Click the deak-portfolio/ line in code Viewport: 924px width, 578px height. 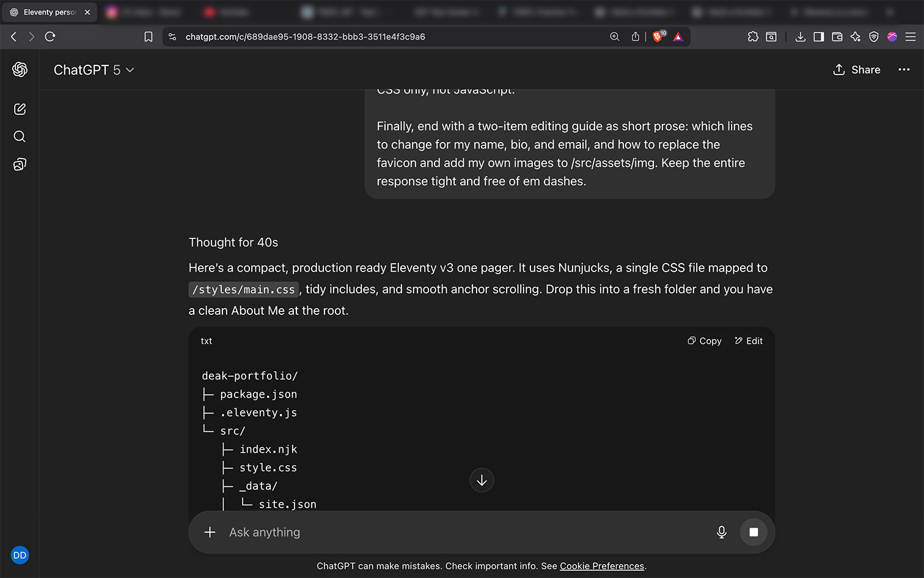[x=250, y=376]
